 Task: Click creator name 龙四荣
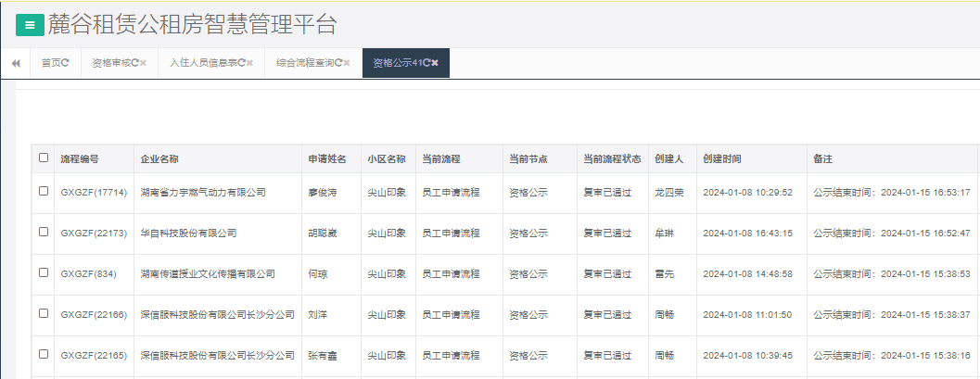[668, 193]
